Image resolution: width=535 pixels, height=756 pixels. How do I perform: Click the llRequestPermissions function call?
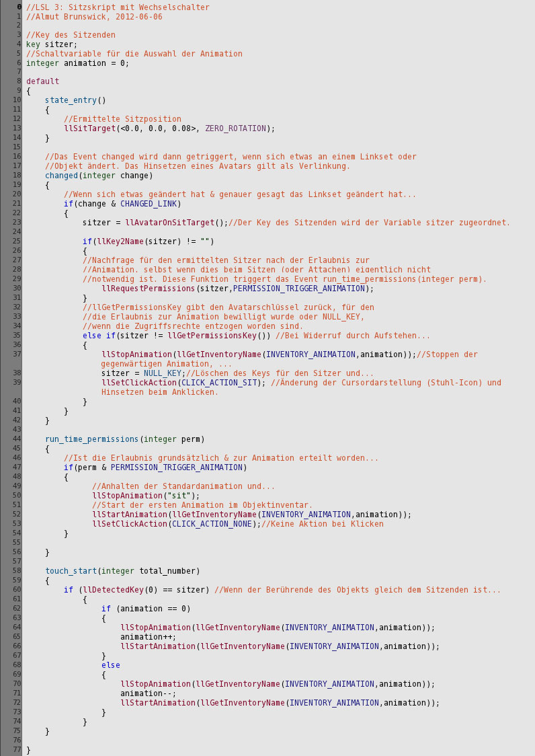[148, 289]
